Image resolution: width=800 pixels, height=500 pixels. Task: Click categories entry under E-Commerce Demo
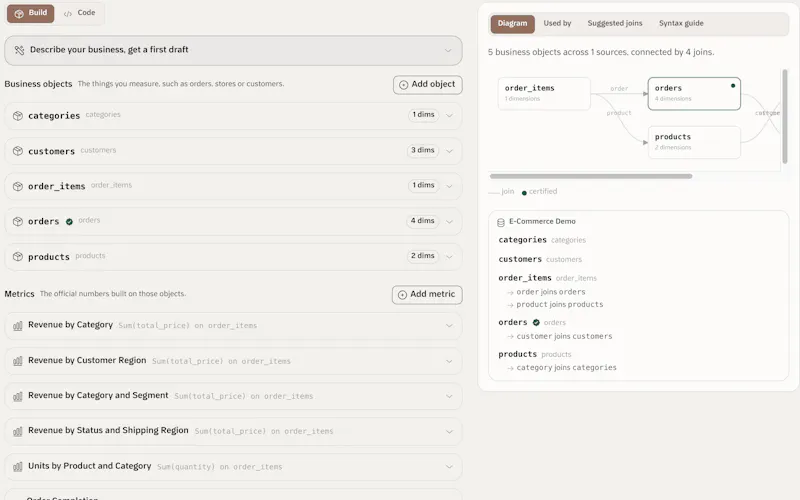click(542, 240)
